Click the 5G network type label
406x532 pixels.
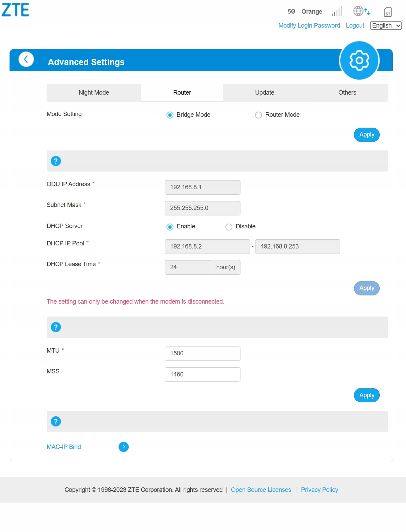292,12
